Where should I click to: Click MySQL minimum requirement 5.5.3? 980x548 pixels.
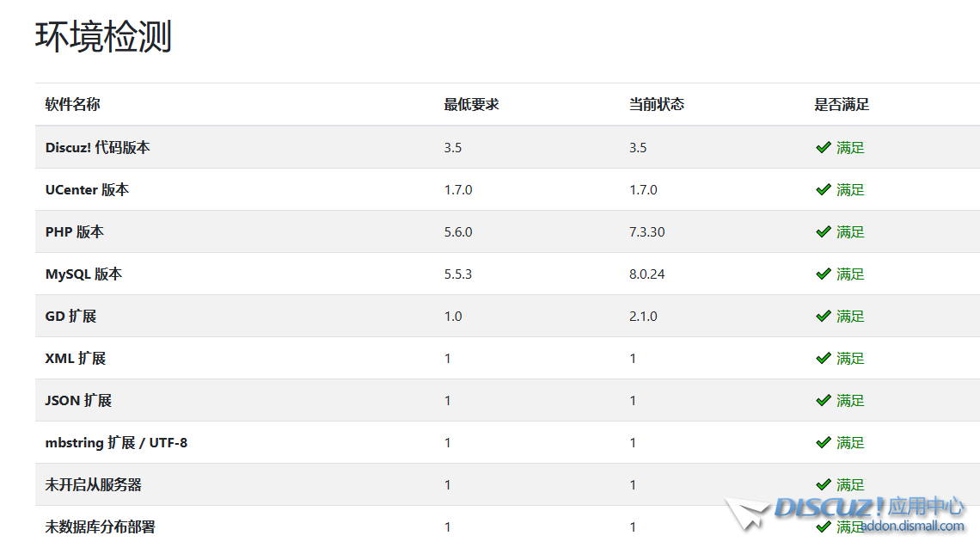click(x=458, y=274)
